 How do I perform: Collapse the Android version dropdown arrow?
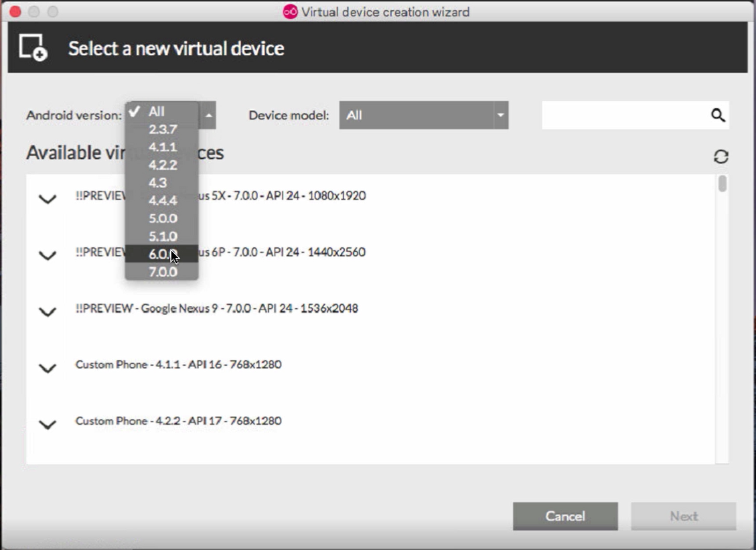[x=208, y=115]
